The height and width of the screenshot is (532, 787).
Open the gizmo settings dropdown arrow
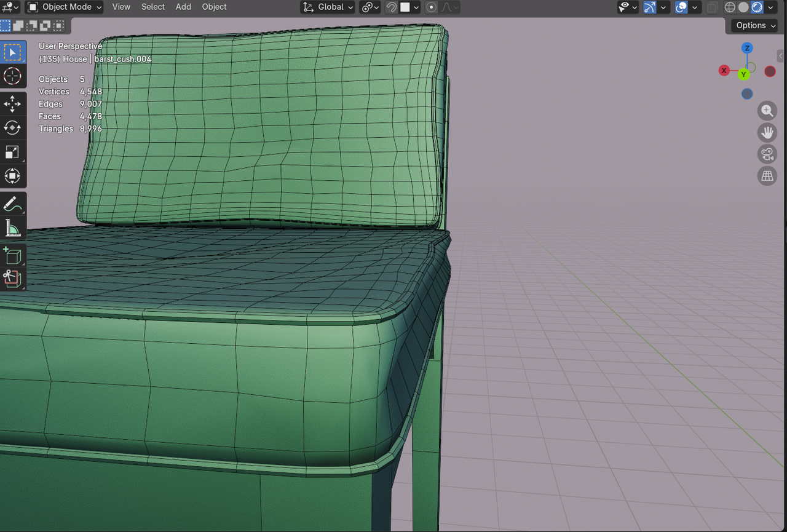(x=664, y=7)
